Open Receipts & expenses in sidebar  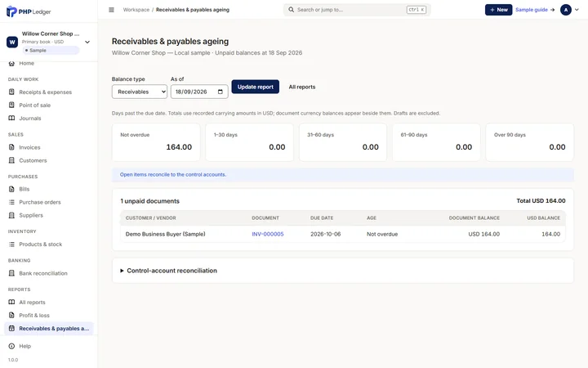click(x=46, y=92)
